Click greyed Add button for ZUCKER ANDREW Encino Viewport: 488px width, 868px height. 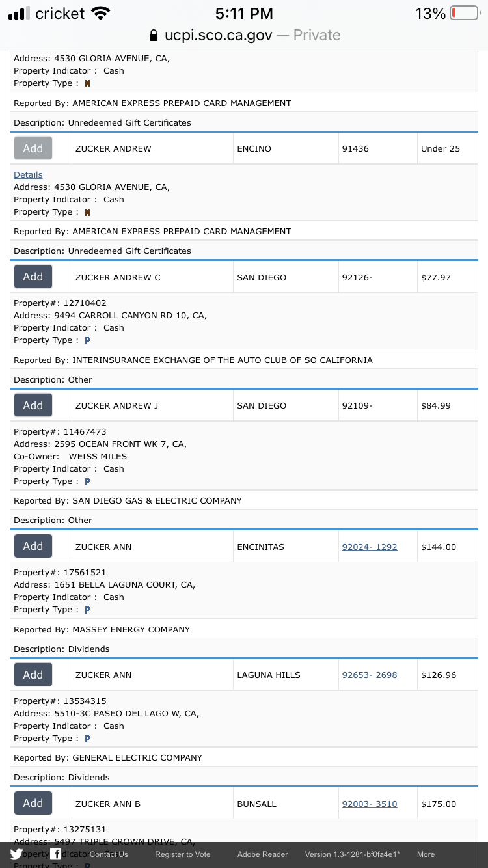pyautogui.click(x=33, y=148)
